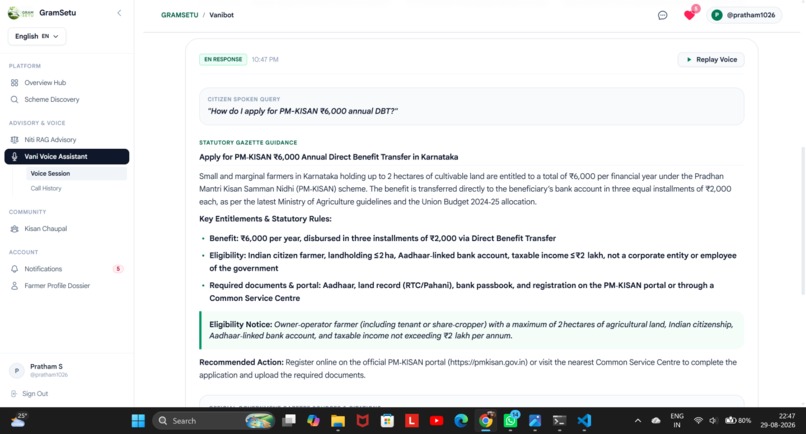
Task: Click the PM-KISAN Karnataka guidance heading
Action: point(328,157)
